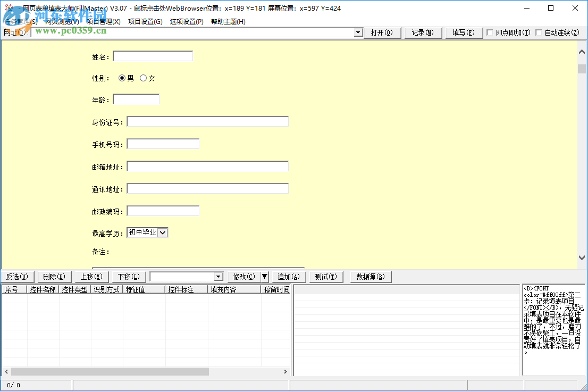Select the 女 radio button
This screenshot has width=588, height=391.
point(143,78)
